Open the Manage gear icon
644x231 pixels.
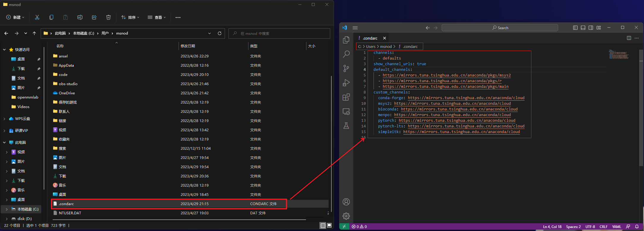[x=346, y=216]
